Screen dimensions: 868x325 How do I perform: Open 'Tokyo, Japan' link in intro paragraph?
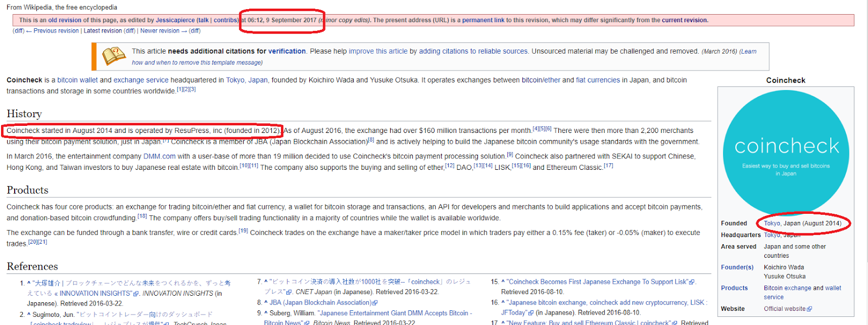[247, 80]
